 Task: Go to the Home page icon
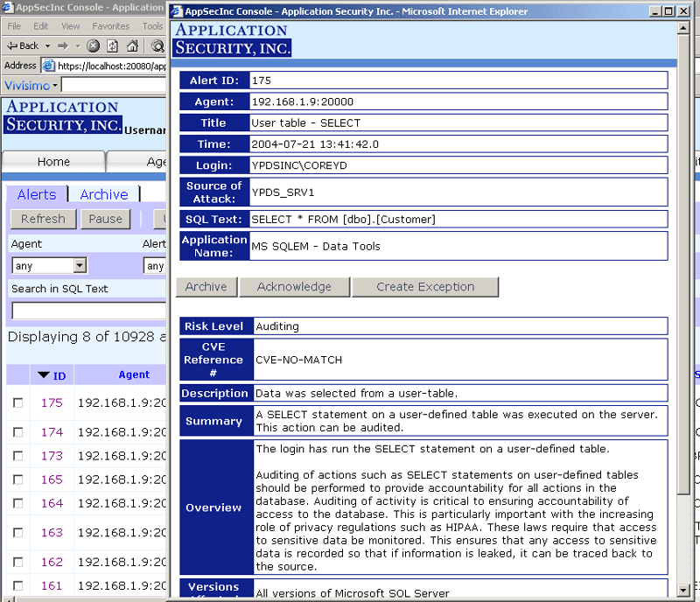[x=131, y=45]
